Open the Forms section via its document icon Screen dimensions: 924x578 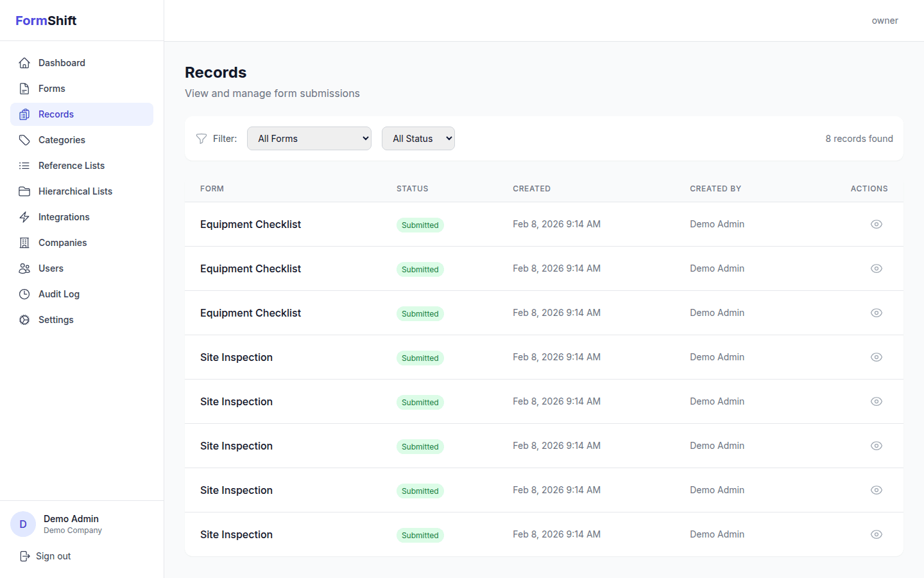tap(24, 88)
